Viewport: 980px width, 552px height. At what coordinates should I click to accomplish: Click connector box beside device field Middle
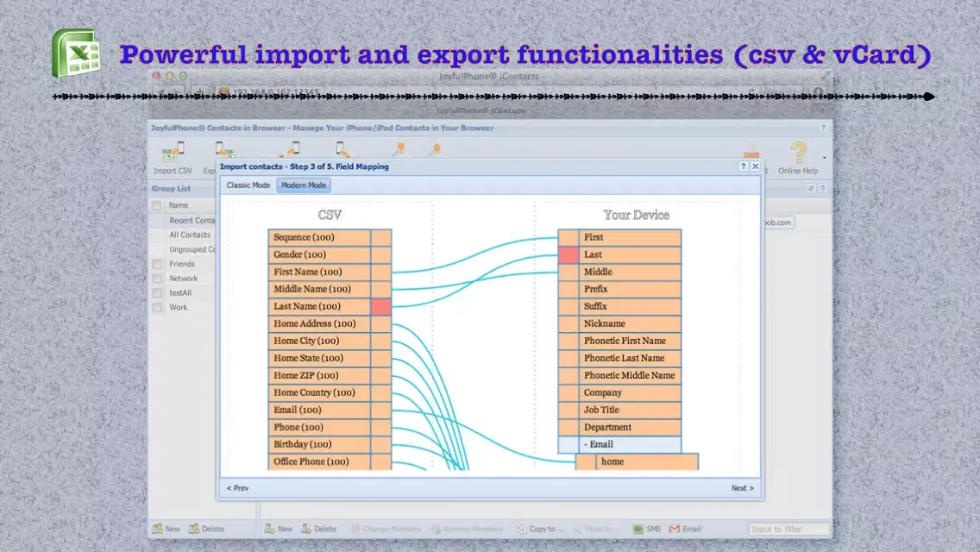click(x=569, y=272)
